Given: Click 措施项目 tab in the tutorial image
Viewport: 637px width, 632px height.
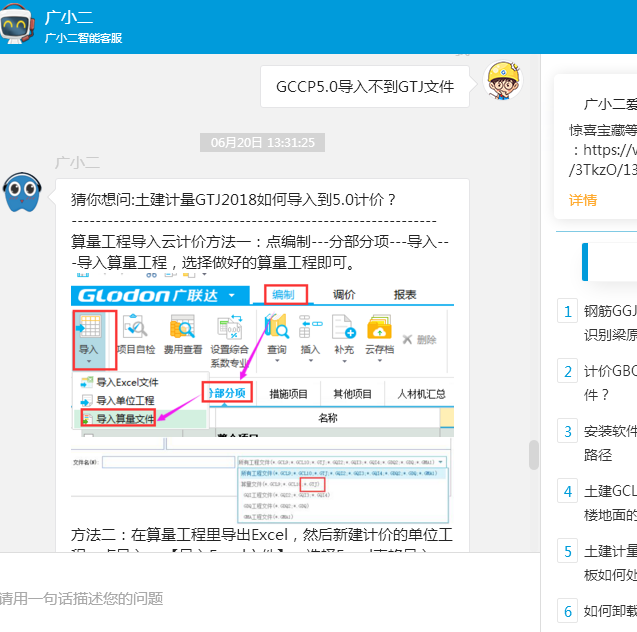Looking at the screenshot, I should pos(288,394).
